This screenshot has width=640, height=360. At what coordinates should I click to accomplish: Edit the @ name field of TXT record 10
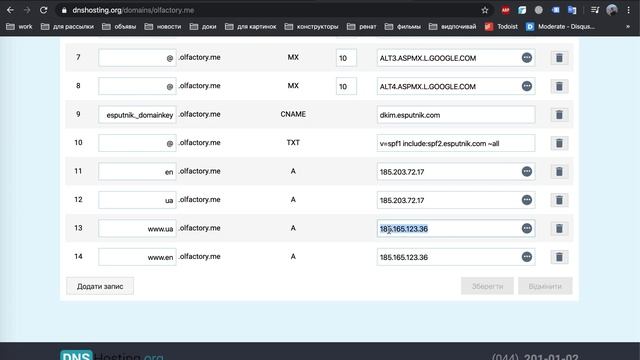[137, 143]
